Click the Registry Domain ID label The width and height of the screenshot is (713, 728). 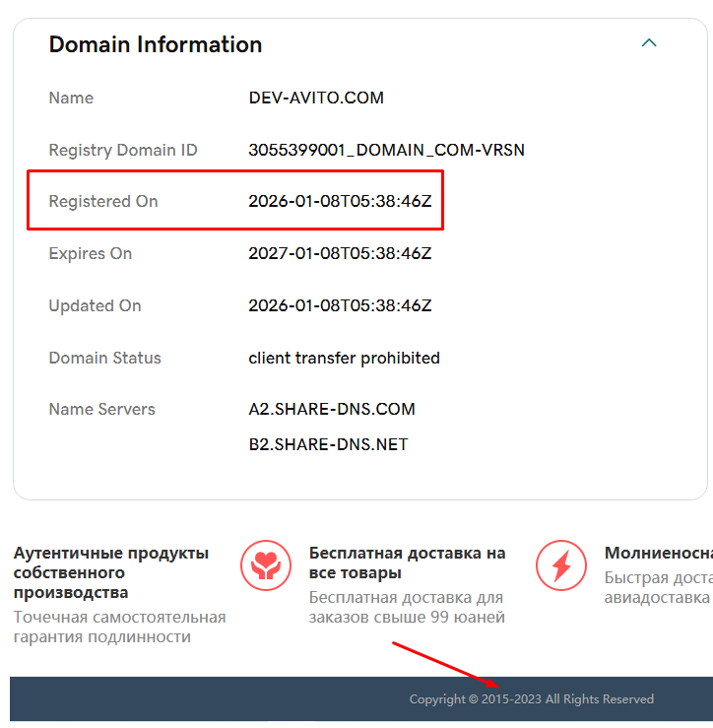coord(123,150)
